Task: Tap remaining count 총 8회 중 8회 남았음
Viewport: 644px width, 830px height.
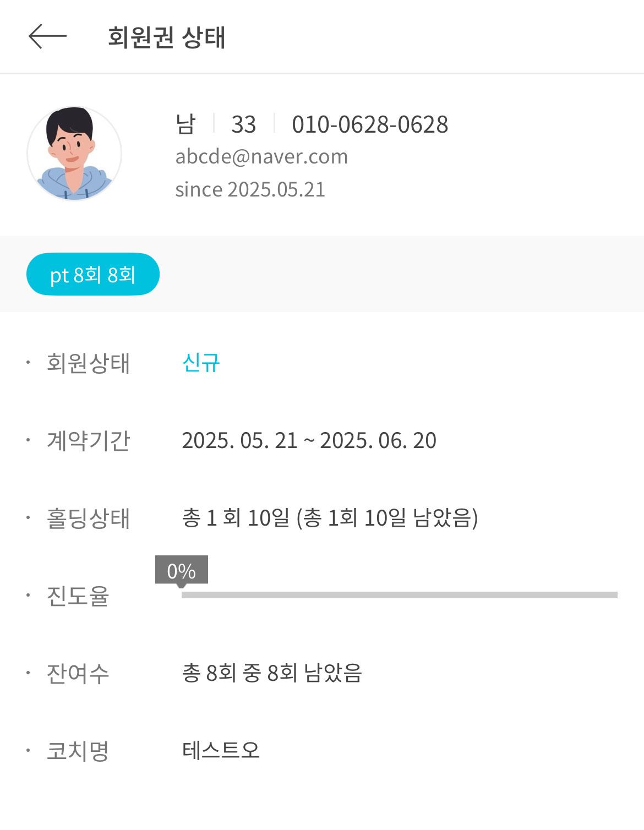Action: 272,673
